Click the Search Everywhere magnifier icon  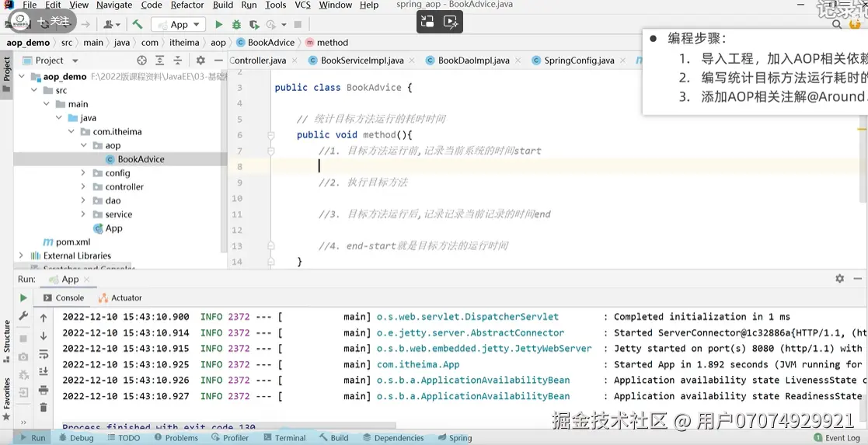click(x=837, y=24)
